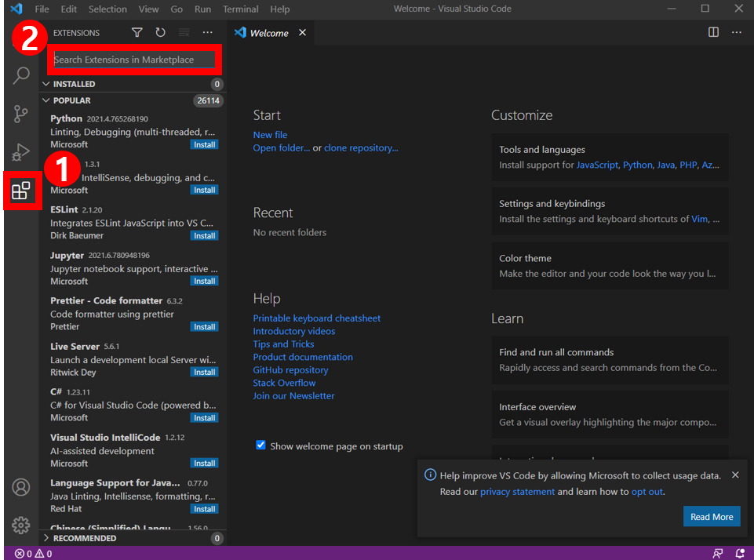Click the Vim keybindings link
The width and height of the screenshot is (754, 560).
(x=700, y=219)
